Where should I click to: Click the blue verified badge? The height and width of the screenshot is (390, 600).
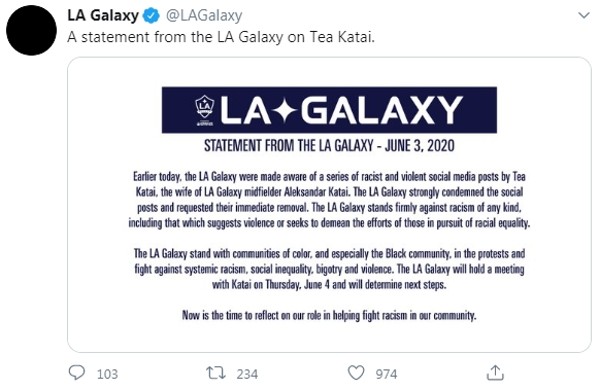click(x=151, y=16)
